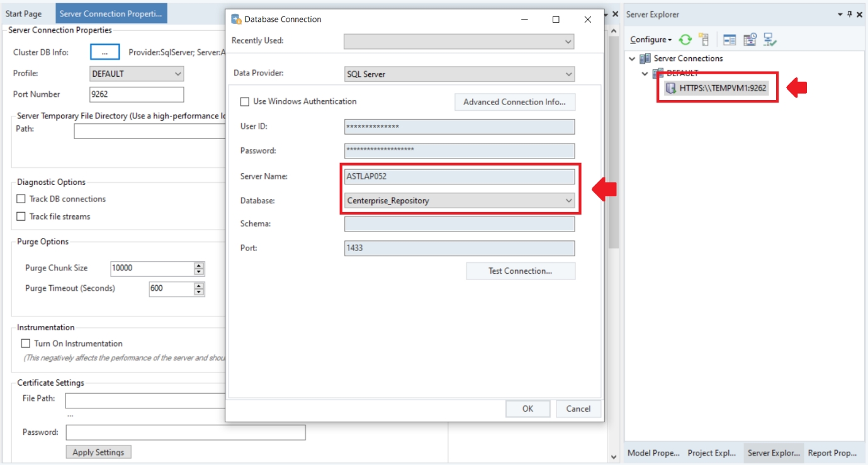This screenshot has height=465, width=868.
Task: Close the Database Connection dialog
Action: (x=587, y=20)
